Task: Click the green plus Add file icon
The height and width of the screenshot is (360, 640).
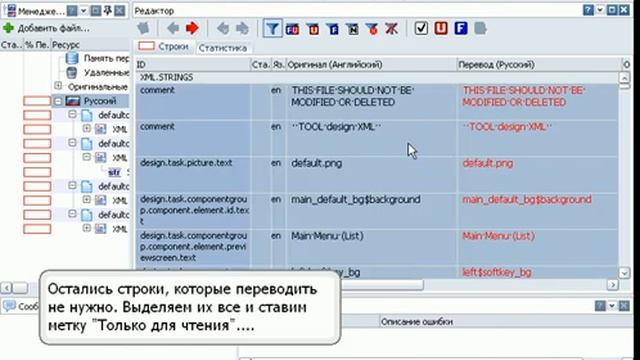Action: click(8, 28)
